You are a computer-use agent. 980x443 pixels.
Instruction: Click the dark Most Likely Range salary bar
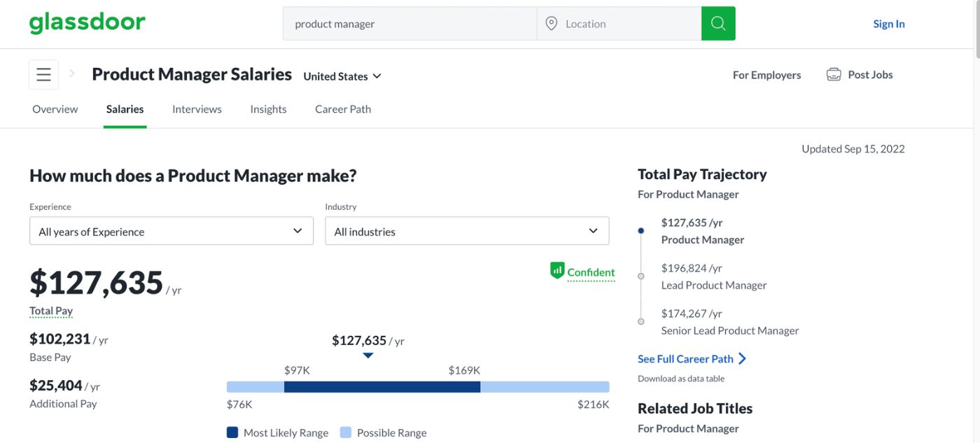(x=382, y=386)
